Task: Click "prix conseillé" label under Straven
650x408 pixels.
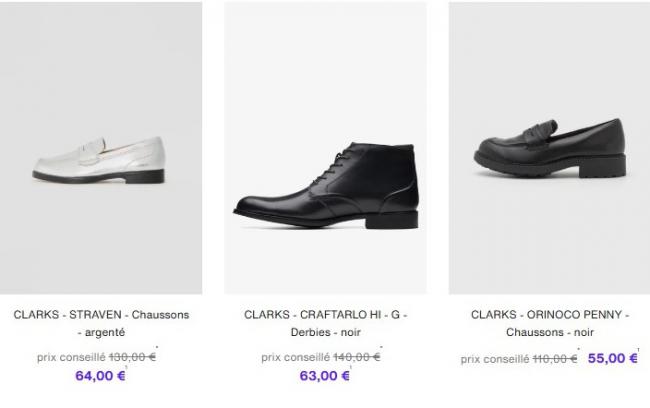Action: pyautogui.click(x=71, y=356)
